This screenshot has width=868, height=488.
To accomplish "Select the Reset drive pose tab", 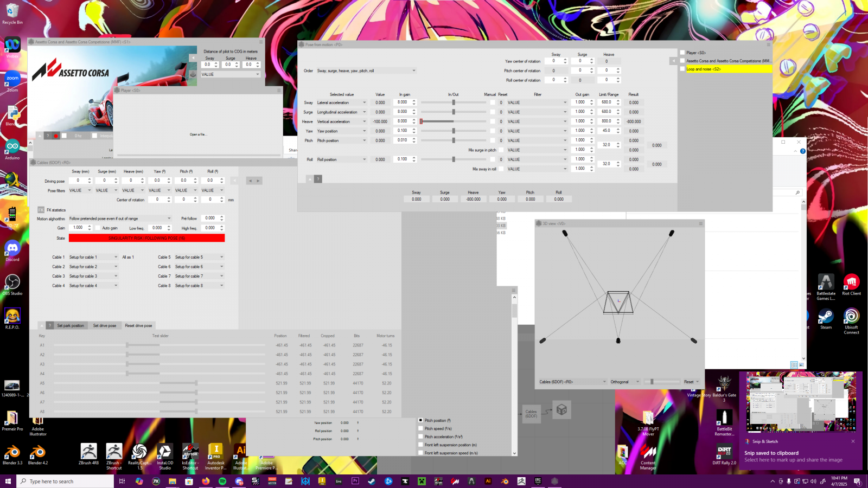I will pyautogui.click(x=138, y=326).
